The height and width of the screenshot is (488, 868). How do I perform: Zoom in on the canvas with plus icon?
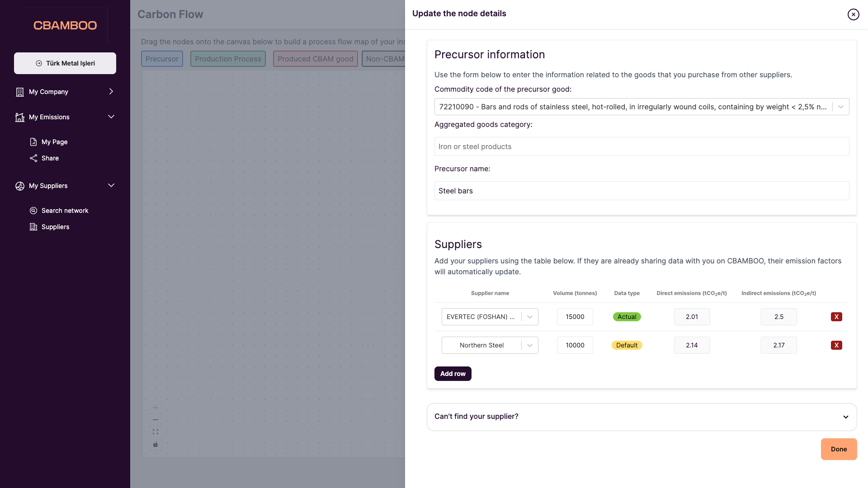[x=155, y=407]
